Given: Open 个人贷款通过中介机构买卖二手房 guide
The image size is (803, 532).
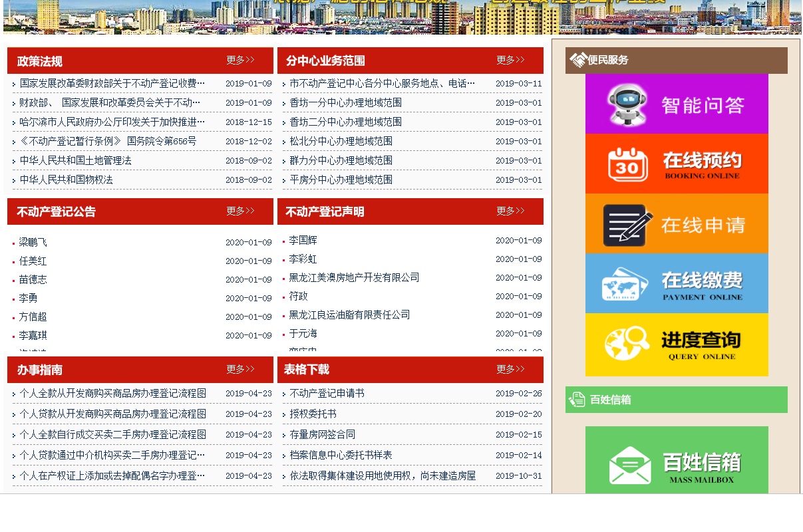Looking at the screenshot, I should tap(112, 456).
